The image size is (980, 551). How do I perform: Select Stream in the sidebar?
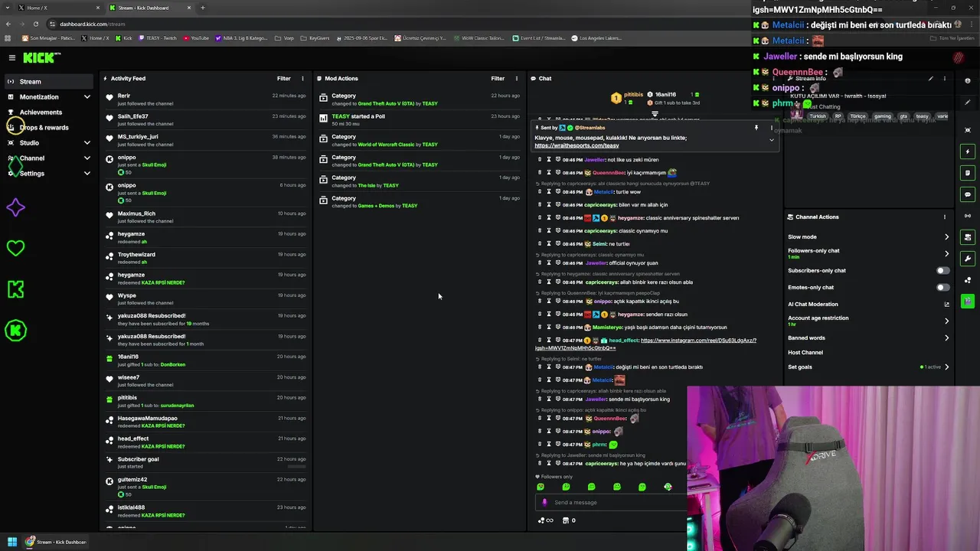(x=50, y=82)
